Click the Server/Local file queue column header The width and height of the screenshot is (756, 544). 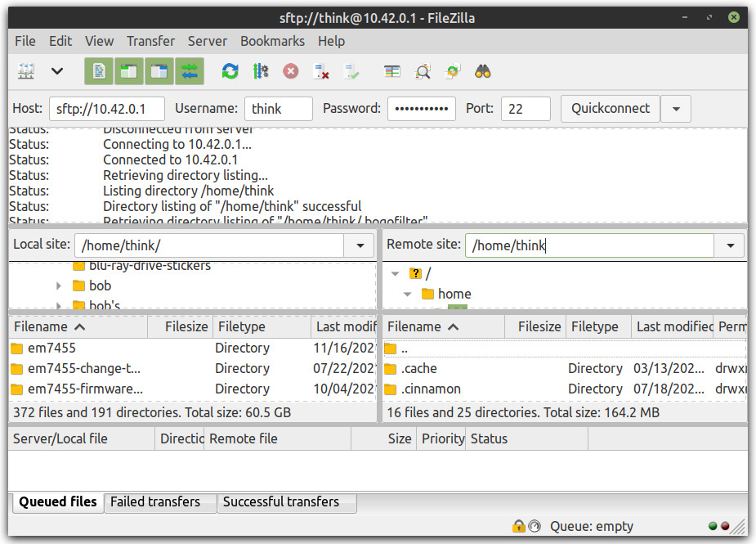[x=82, y=438]
